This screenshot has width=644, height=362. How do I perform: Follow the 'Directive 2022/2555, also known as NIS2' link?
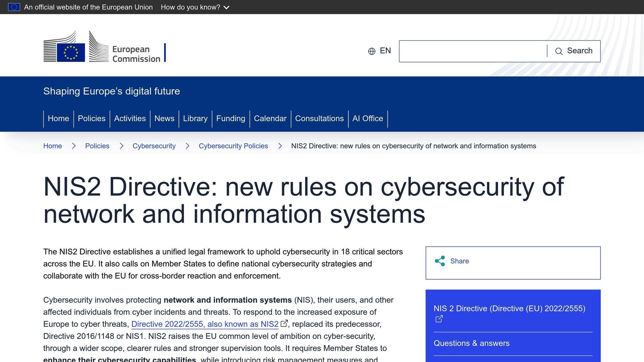(205, 324)
